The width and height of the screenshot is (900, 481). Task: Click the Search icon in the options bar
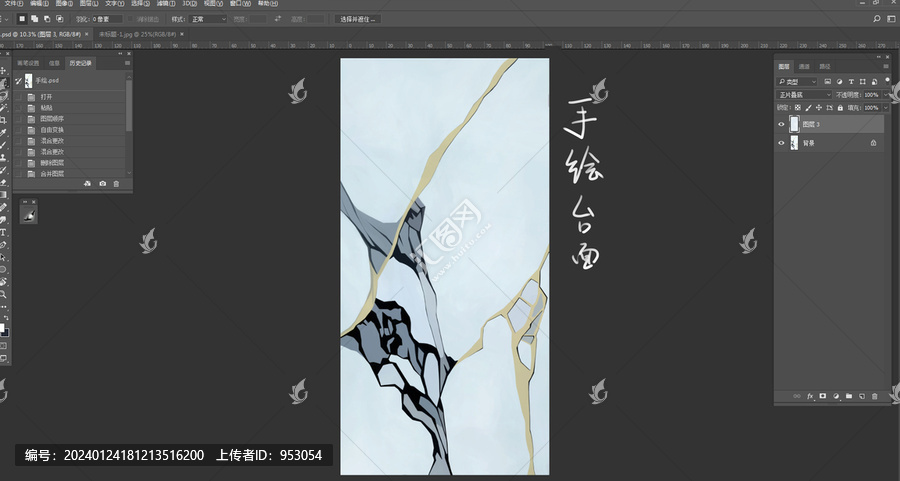876,19
